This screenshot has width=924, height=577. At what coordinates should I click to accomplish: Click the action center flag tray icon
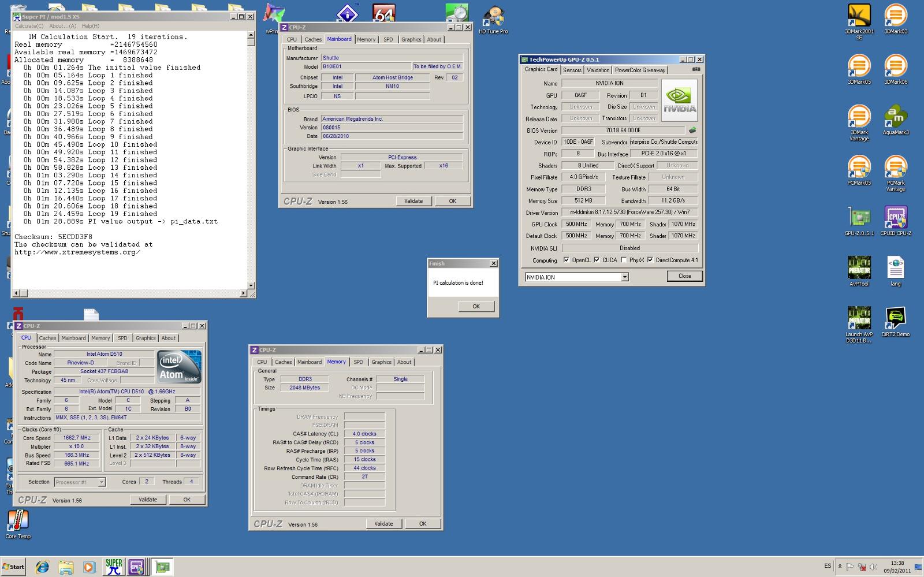point(851,567)
